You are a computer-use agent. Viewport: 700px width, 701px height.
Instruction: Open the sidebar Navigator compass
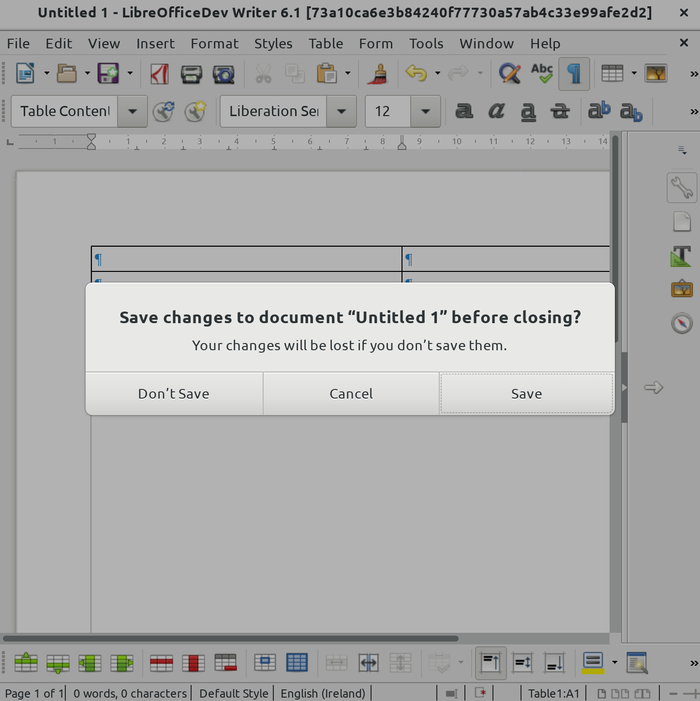click(x=682, y=323)
